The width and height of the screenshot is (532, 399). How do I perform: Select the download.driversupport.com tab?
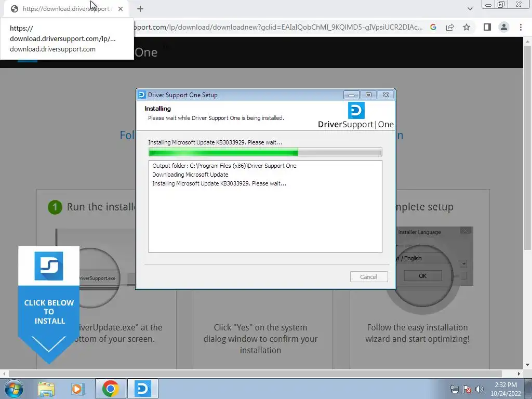click(x=66, y=9)
